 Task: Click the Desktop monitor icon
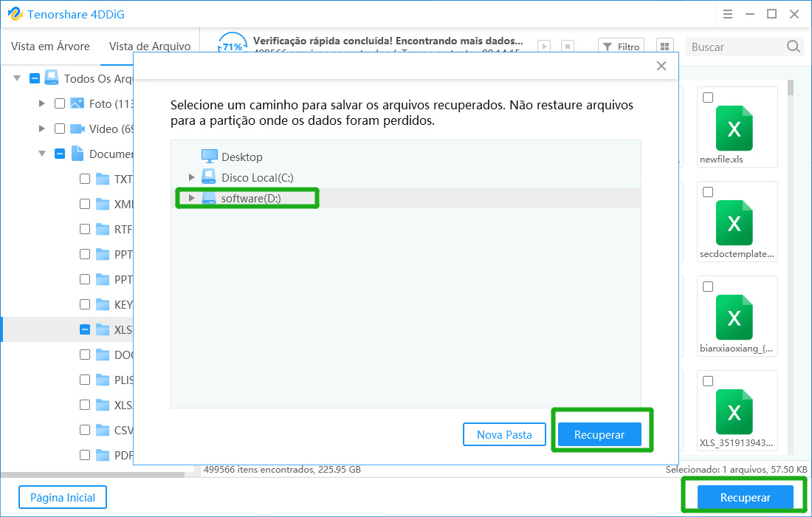209,156
